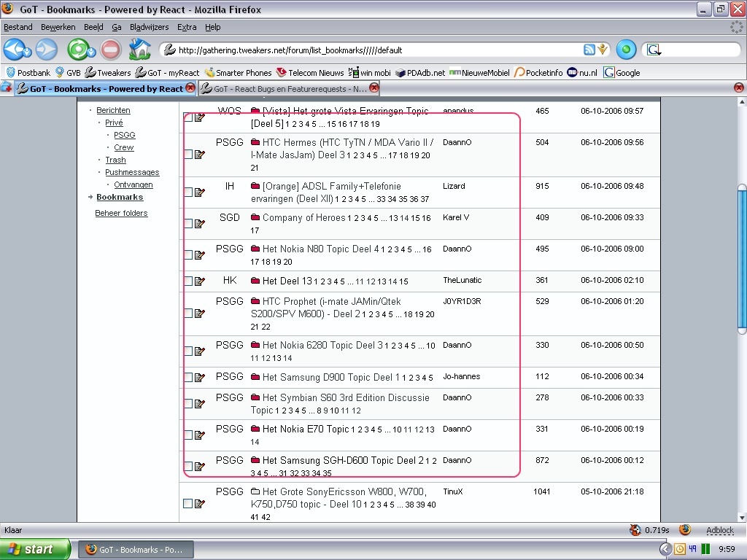This screenshot has height=560, width=747.
Task: Click the edit icon for HTC Hermes topic
Action: 200,155
